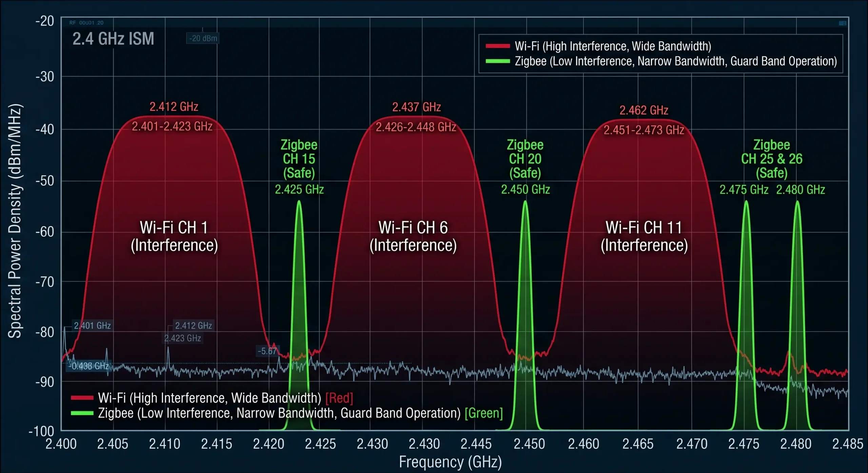Click the '-40' y-axis tick label

click(45, 129)
